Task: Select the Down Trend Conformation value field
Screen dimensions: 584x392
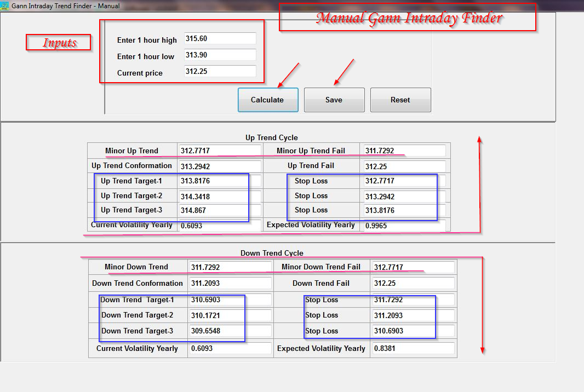Action: 229,283
